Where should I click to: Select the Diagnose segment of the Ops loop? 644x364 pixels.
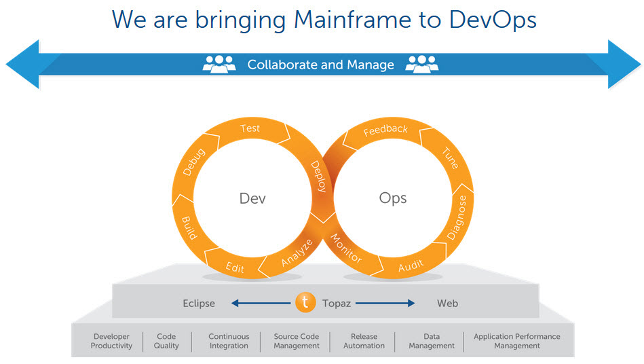(457, 218)
